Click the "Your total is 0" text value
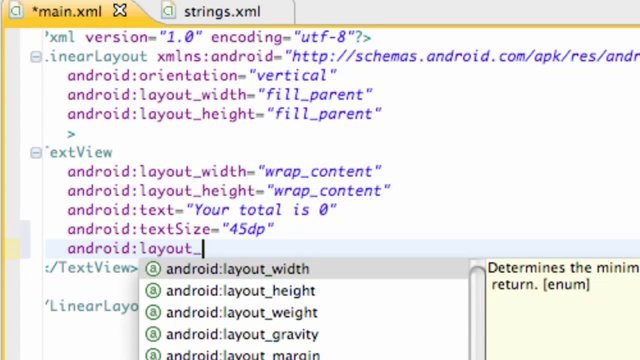 261,210
